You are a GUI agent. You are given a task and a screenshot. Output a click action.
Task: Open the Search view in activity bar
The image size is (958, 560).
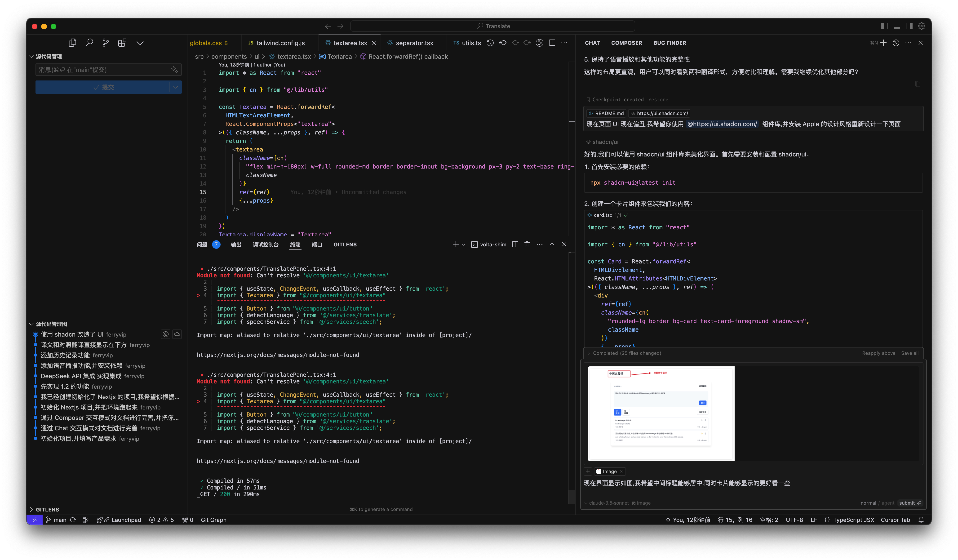tap(89, 43)
